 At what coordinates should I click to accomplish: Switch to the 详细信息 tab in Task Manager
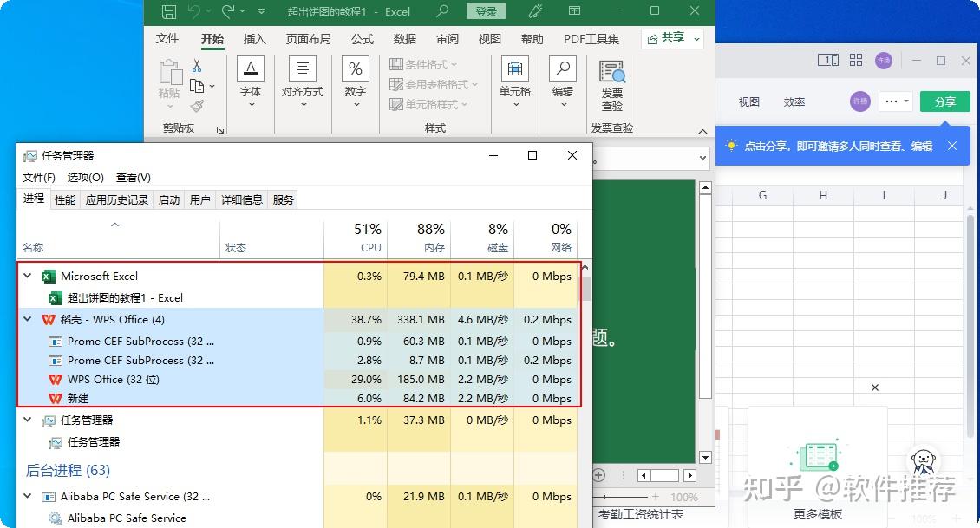242,200
